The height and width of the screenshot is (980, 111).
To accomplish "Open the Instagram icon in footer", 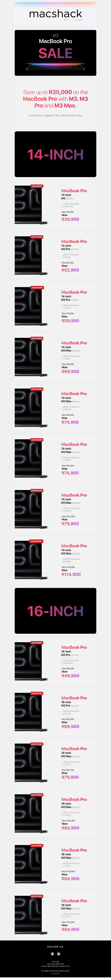I will (59, 954).
